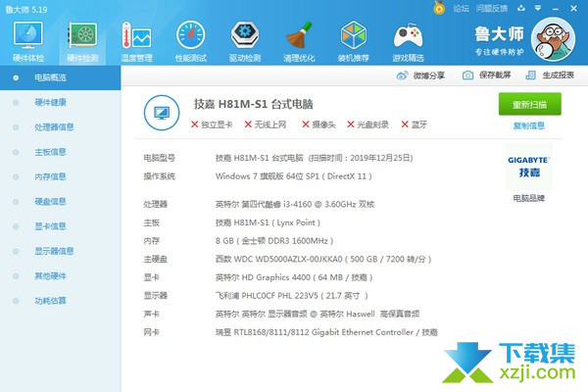Viewport: 588px width, 392px height.
Task: Click the download tray icon in title bar
Action: click(x=521, y=8)
